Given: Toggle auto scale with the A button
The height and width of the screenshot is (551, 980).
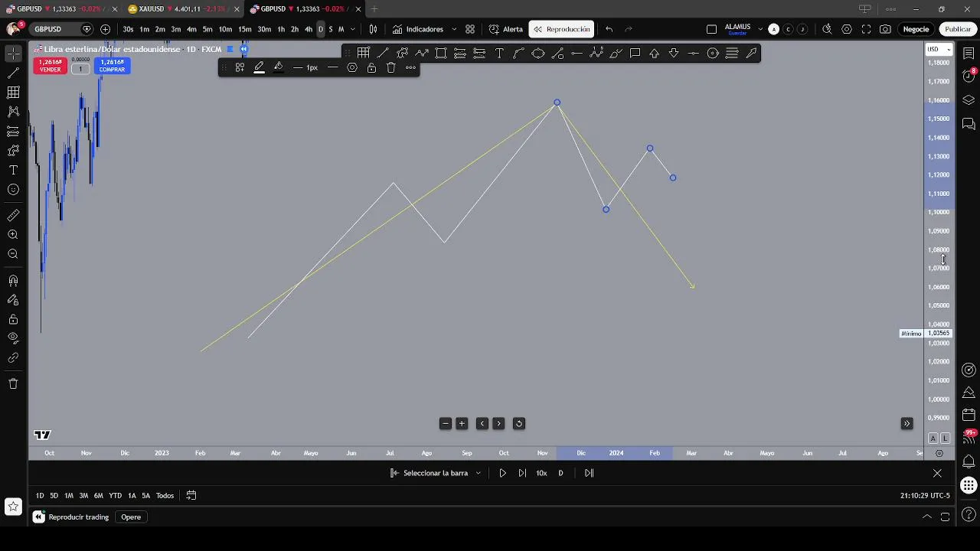Looking at the screenshot, I should pos(933,439).
